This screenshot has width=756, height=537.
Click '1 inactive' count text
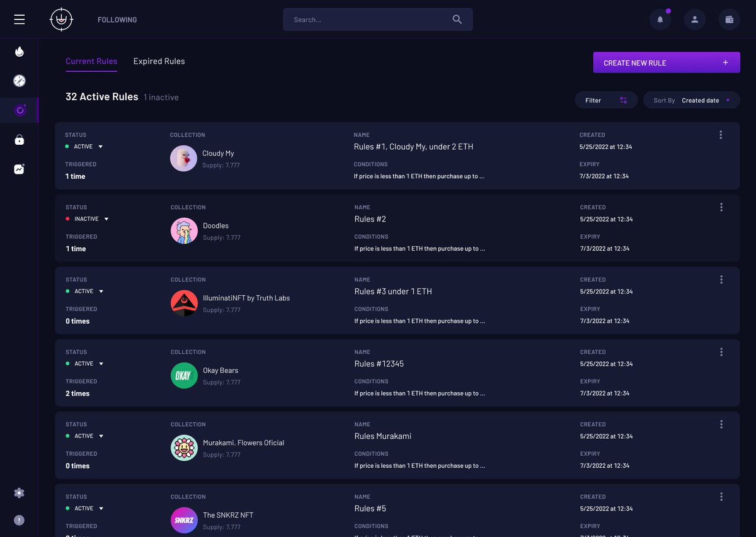[x=161, y=98]
